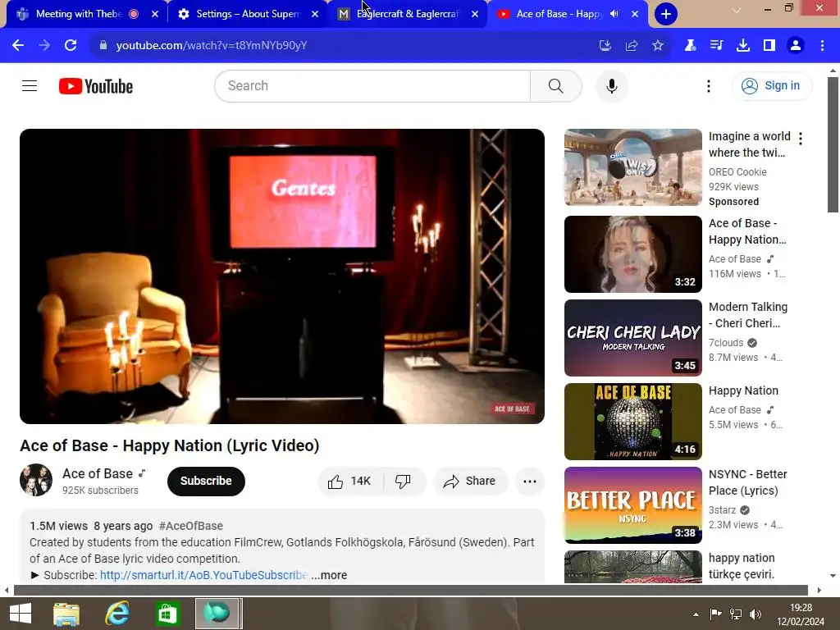Viewport: 840px width, 630px height.
Task: Open the media control icon in toolbar
Action: (716, 46)
